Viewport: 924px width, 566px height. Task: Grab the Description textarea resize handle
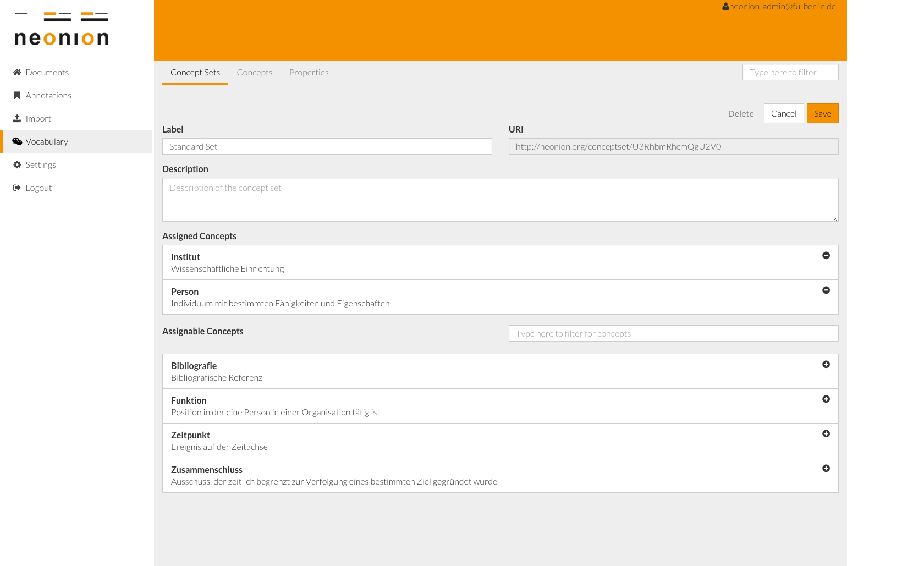click(x=835, y=218)
